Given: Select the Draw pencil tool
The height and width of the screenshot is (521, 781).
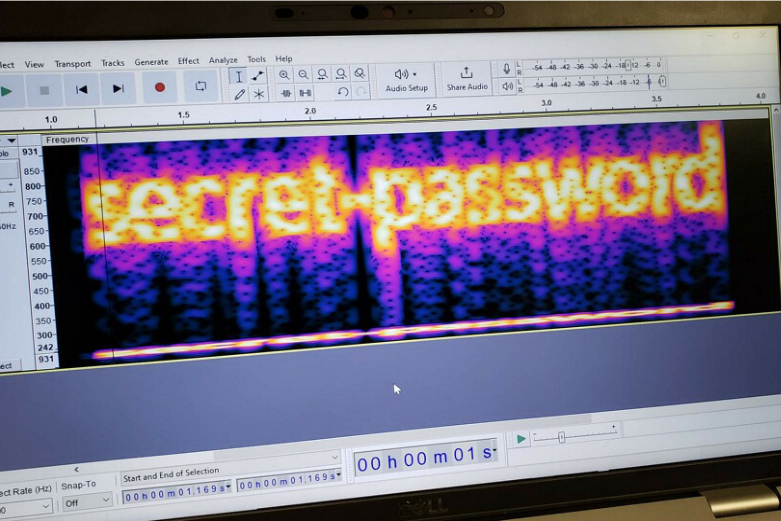Looking at the screenshot, I should (x=240, y=94).
